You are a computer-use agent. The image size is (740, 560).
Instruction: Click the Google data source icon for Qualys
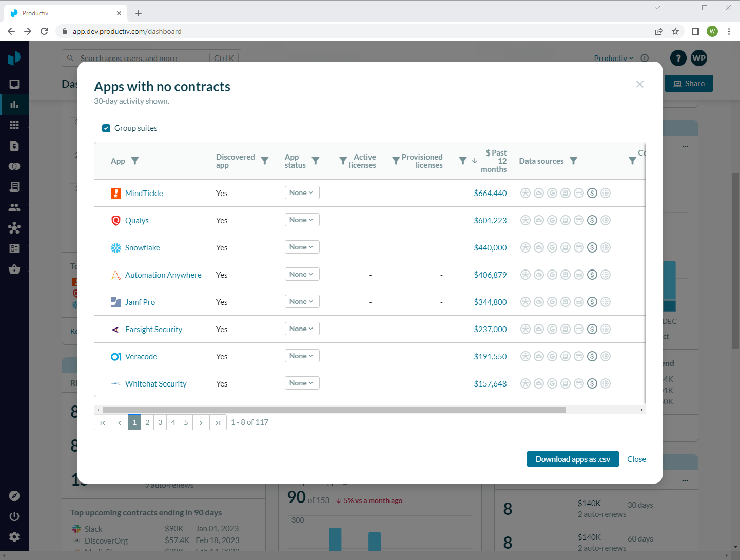click(x=552, y=221)
